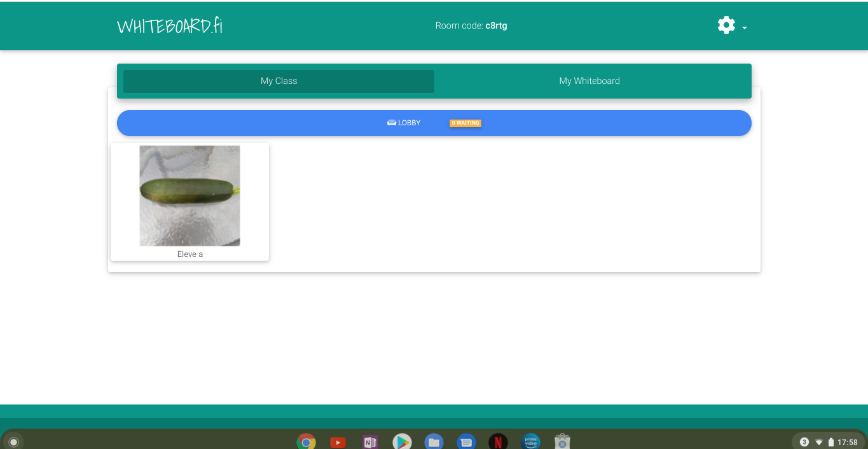Open YouTube from the shelf

tap(338, 442)
